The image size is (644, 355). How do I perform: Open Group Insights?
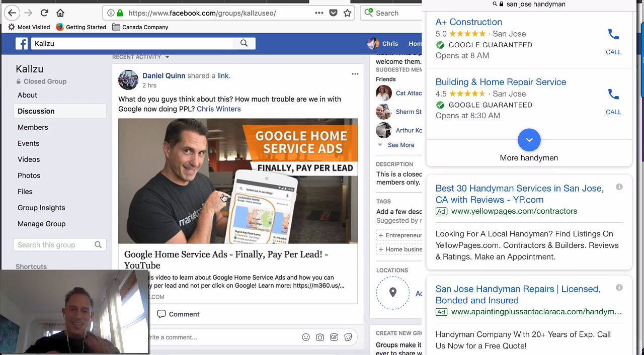click(41, 208)
